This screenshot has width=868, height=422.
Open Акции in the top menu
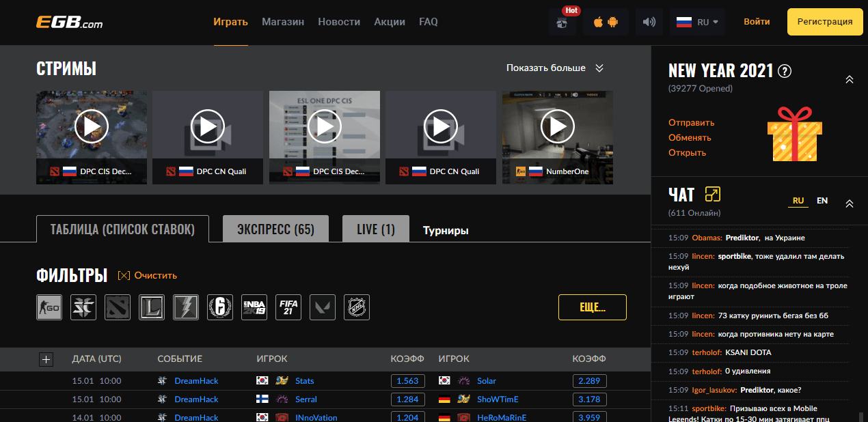pyautogui.click(x=390, y=22)
